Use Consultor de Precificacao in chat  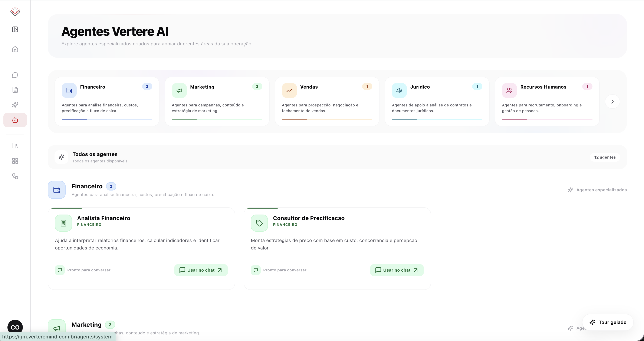(397, 270)
